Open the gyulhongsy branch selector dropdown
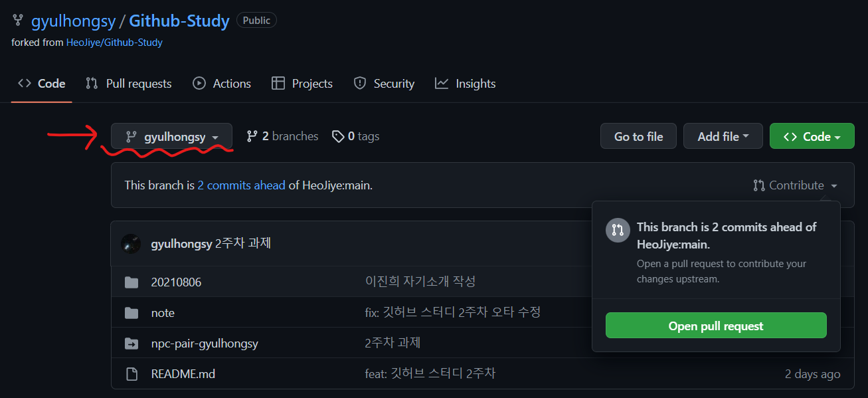This screenshot has width=868, height=398. [171, 136]
